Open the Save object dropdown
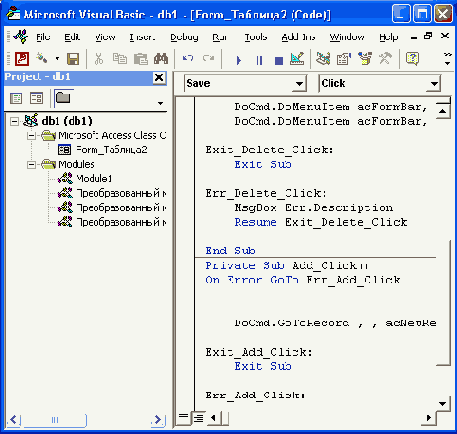Viewport: 457px width, 434px height. [x=299, y=84]
